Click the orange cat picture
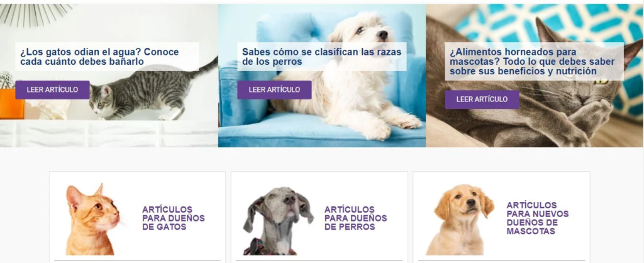The height and width of the screenshot is (263, 644). pos(94,220)
